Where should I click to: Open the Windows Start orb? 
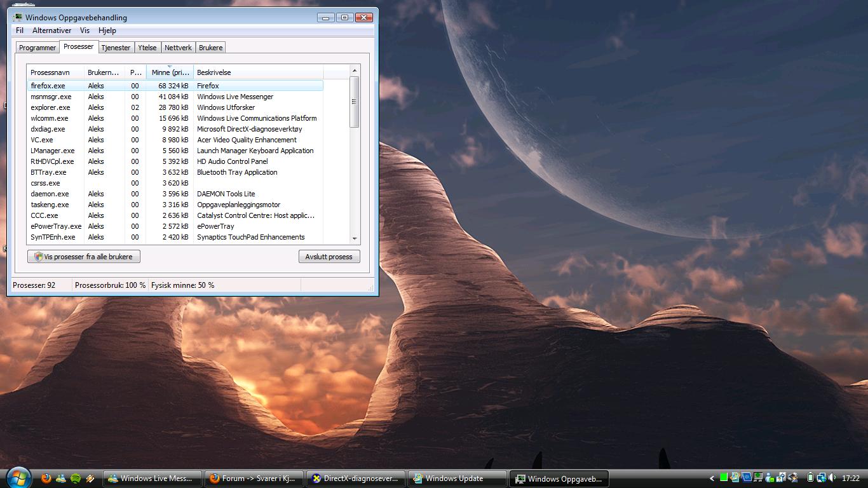[18, 478]
